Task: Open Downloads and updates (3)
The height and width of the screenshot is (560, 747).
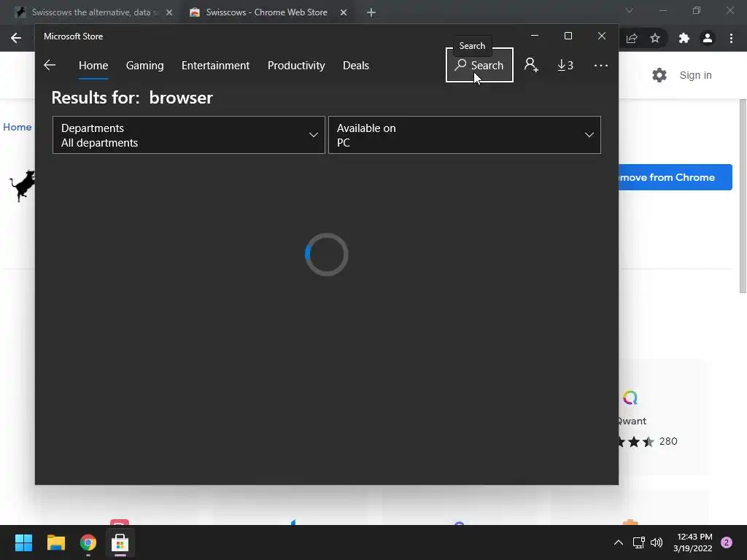Action: pos(565,65)
